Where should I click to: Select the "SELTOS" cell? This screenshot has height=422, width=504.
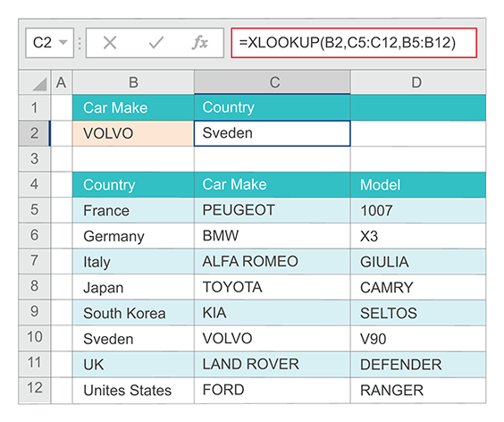418,312
